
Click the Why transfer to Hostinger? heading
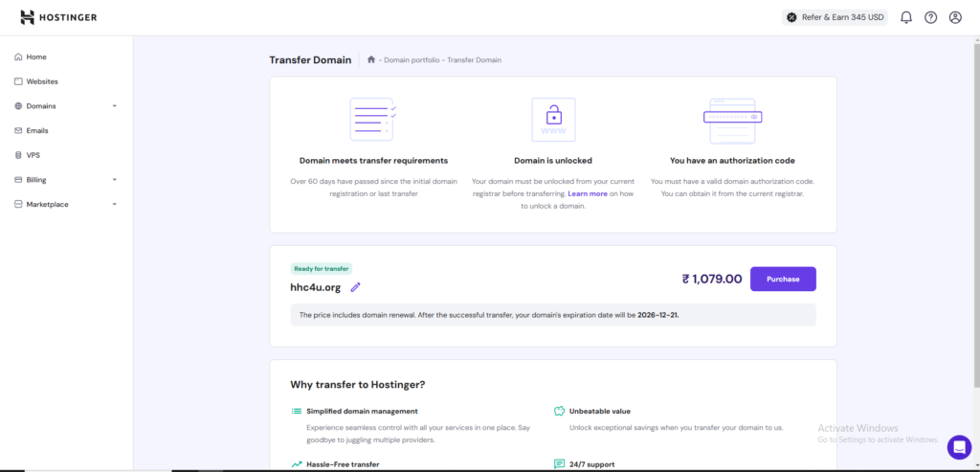pyautogui.click(x=358, y=385)
